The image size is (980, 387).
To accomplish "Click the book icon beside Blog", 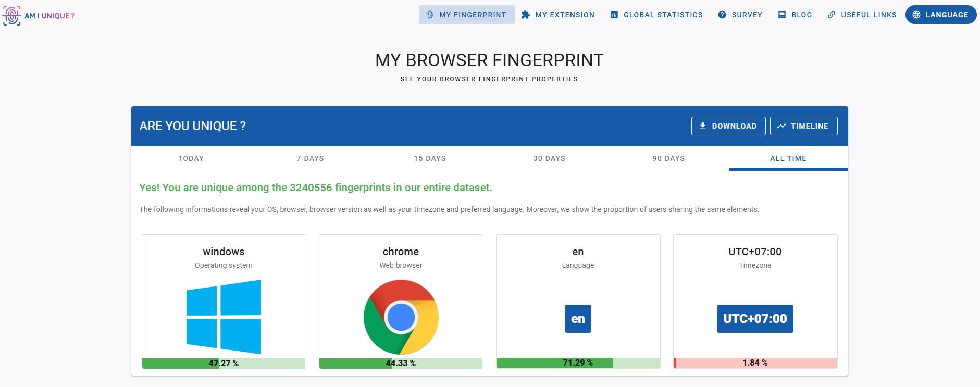I will (782, 15).
